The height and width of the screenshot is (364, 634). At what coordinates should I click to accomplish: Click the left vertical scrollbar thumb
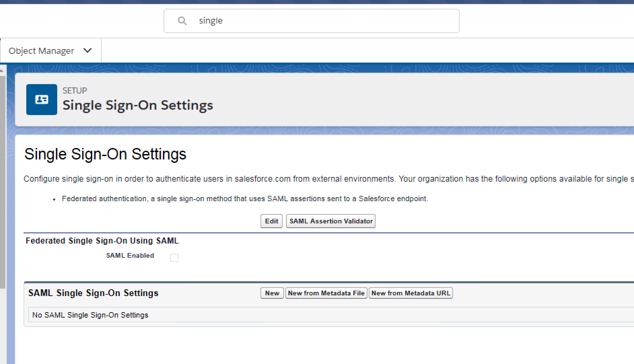pos(3,182)
